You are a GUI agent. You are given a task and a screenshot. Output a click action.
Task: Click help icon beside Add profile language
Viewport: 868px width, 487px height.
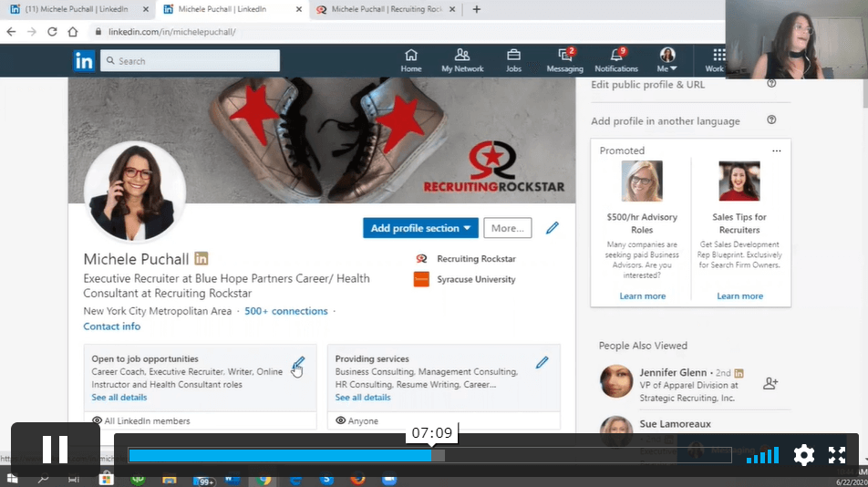[x=771, y=120]
